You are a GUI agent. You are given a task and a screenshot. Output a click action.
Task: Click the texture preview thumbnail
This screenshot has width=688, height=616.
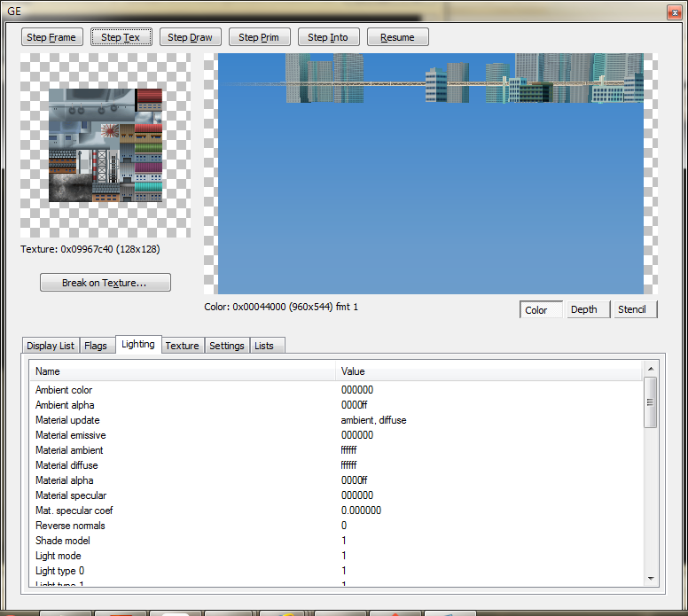pos(106,145)
